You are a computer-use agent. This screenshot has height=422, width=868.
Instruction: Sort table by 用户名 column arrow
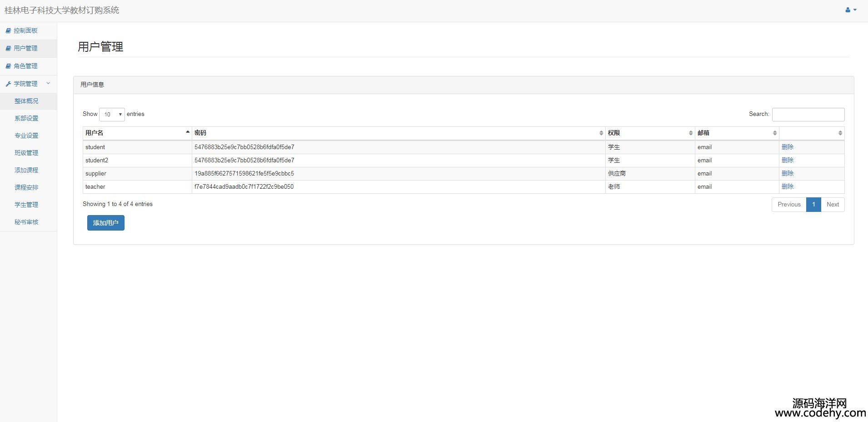(x=187, y=132)
